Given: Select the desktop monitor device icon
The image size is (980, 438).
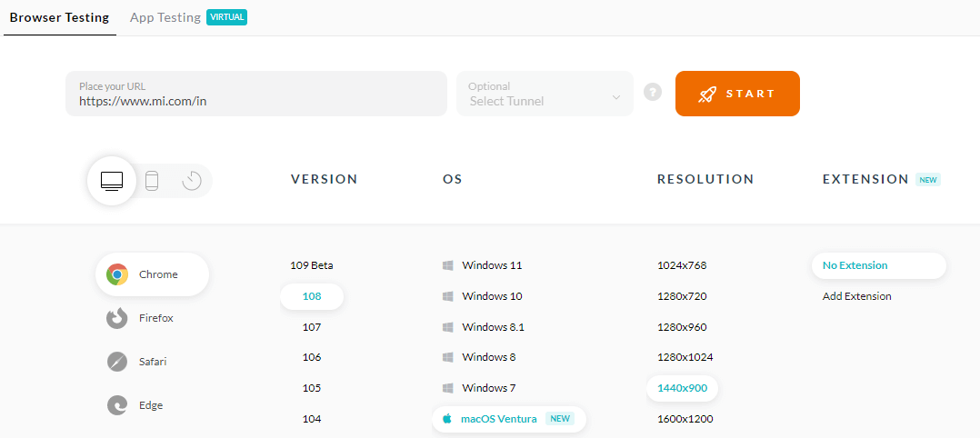Looking at the screenshot, I should 112,181.
